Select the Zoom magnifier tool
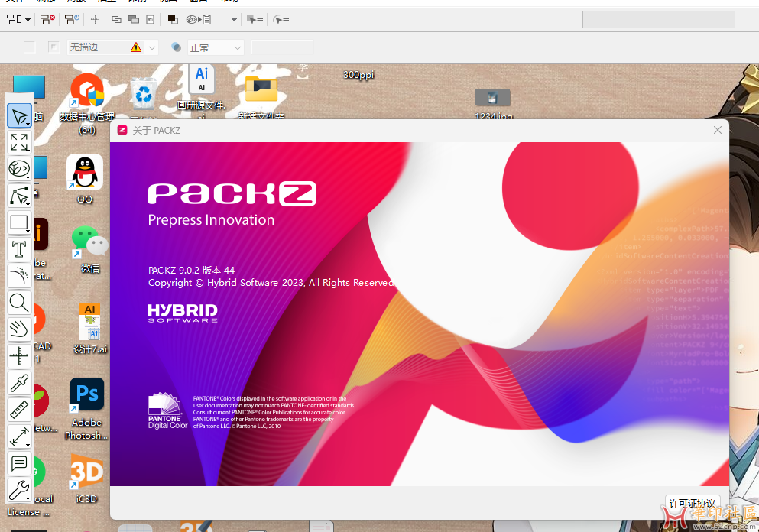The height and width of the screenshot is (532, 759). click(x=19, y=303)
